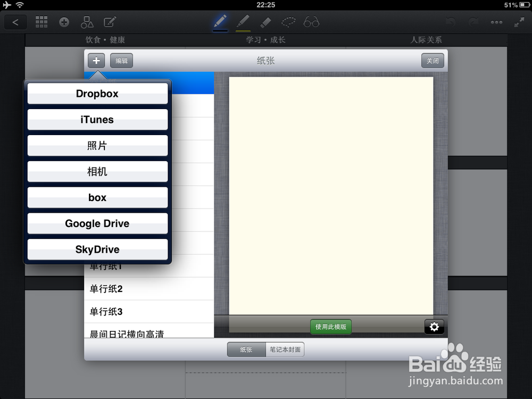
Task: Tap the undo arrow icon
Action: coord(451,22)
